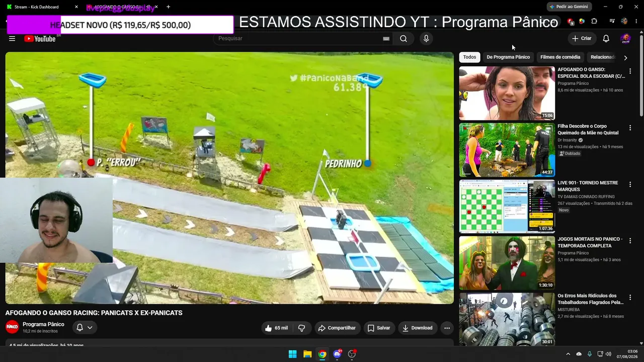Open options for Os Erros Mais Ridículos video
This screenshot has width=644, height=362.
click(x=630, y=298)
